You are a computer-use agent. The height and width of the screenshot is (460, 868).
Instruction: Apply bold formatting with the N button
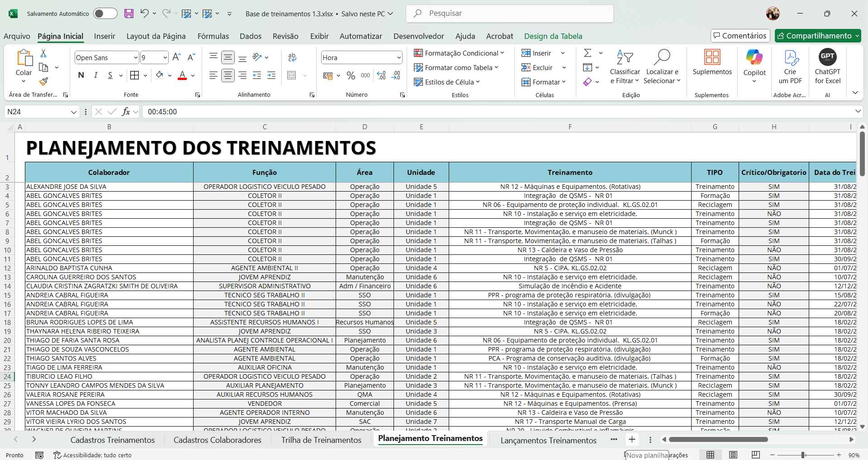(x=81, y=75)
